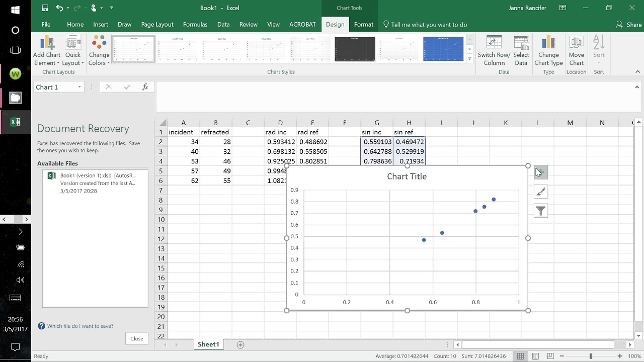
Task: Click the Wi-Fi network tray icon
Action: tap(20, 264)
